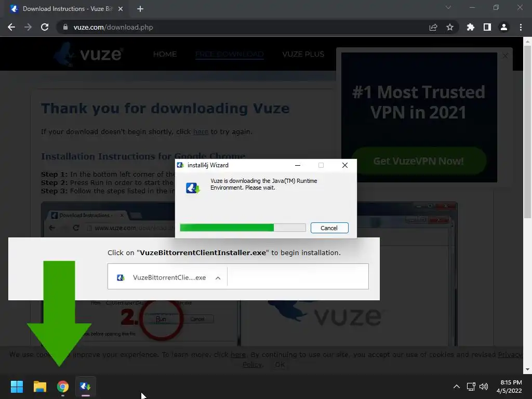Go back in Chrome history

[11, 27]
